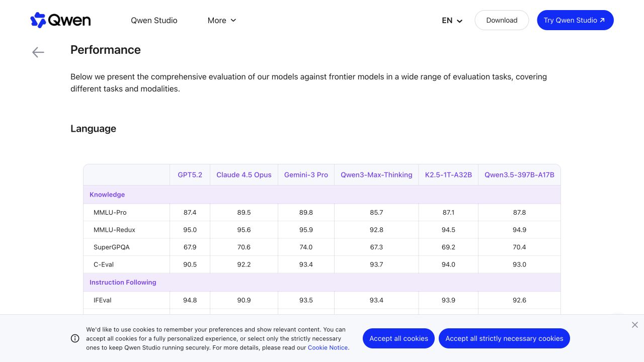Pick the 67.9 SuperGPQA score
This screenshot has width=644, height=362.
(190, 247)
